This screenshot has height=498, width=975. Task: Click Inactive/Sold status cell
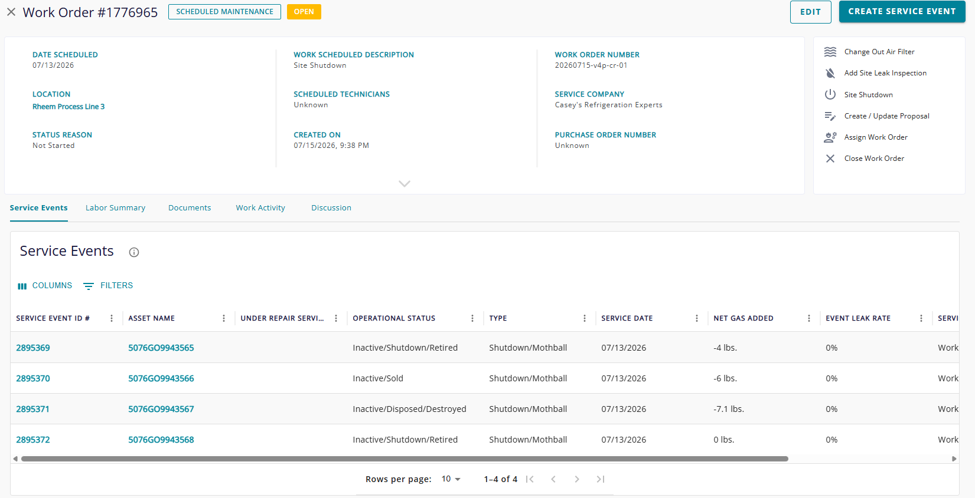tap(377, 379)
